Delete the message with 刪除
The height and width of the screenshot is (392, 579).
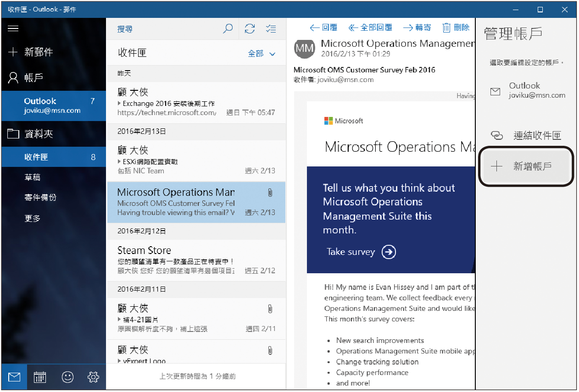[456, 28]
